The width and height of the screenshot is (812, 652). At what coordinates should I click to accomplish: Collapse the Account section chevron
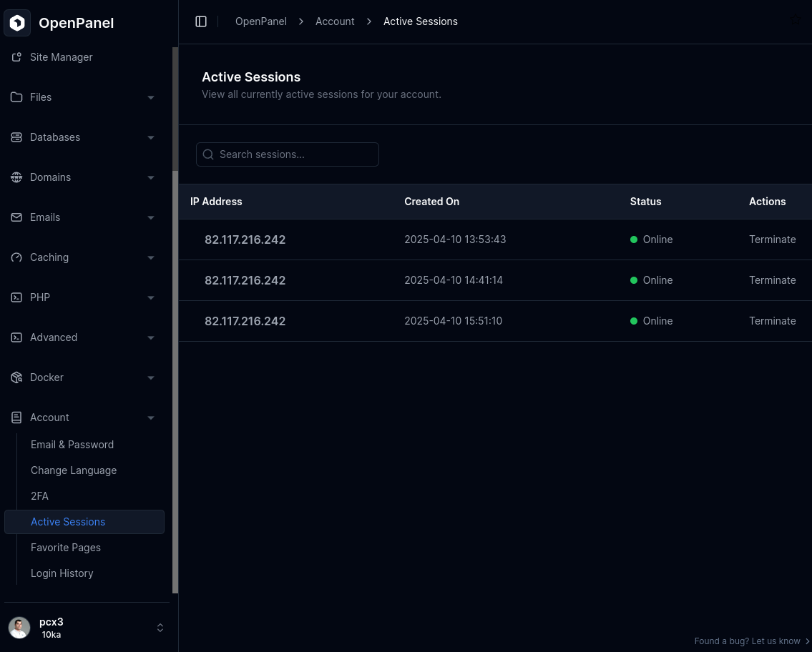[x=151, y=418]
